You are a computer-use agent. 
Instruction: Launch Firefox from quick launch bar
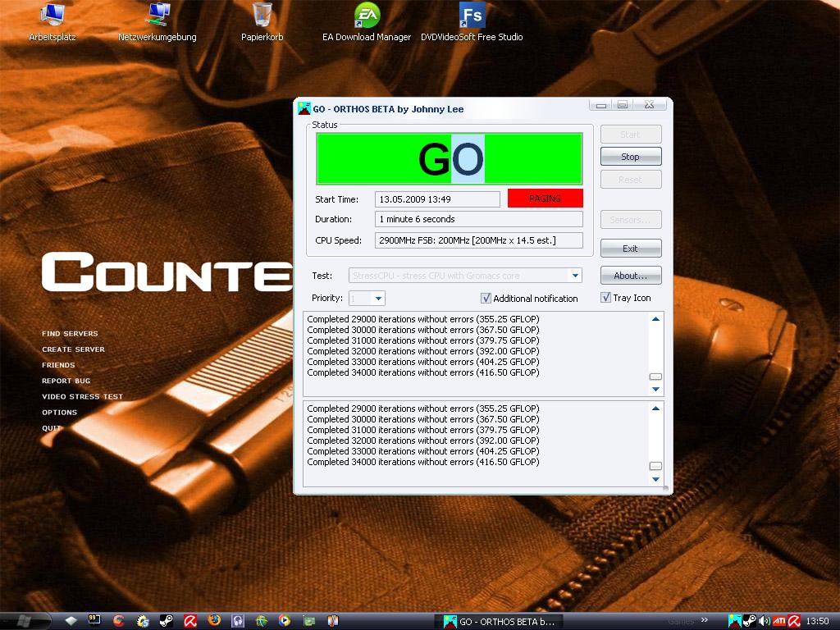point(214,621)
